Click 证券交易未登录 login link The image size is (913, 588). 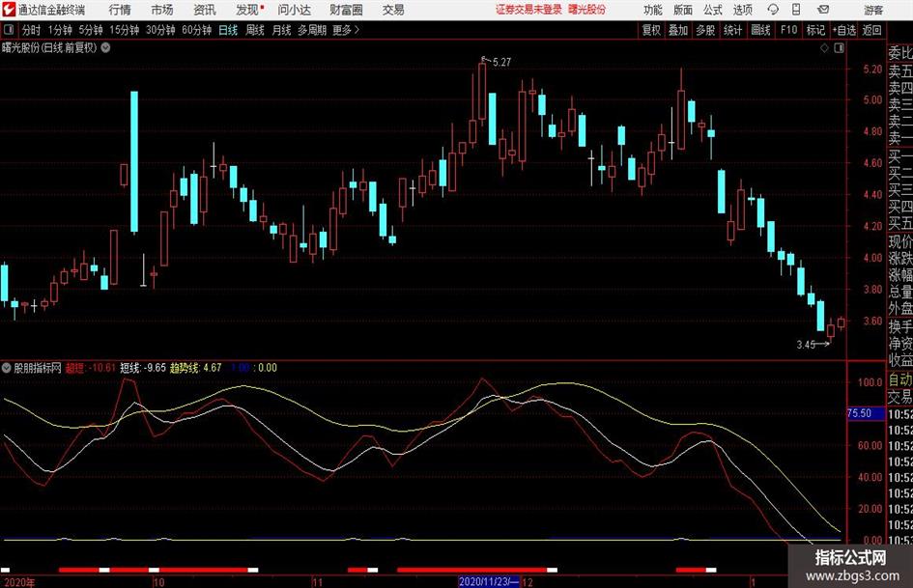tap(528, 10)
